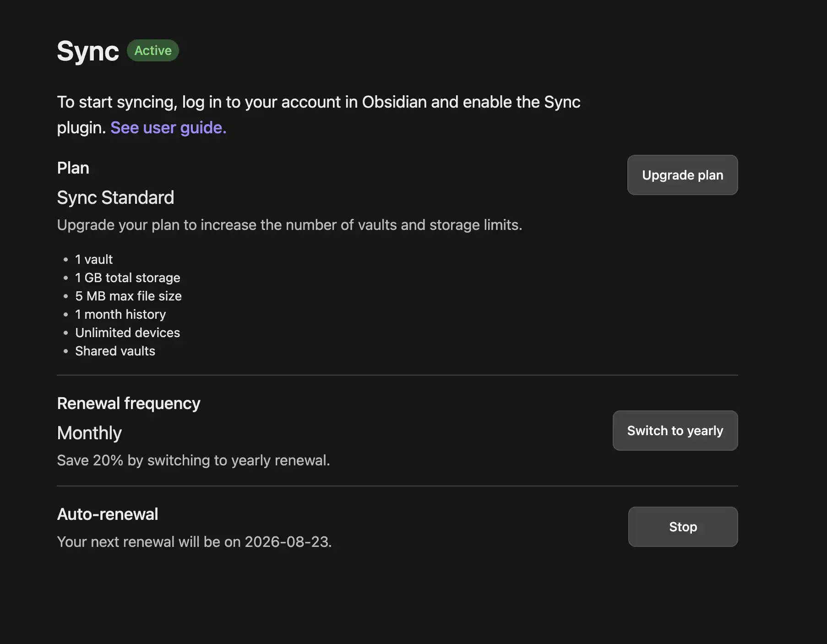Image resolution: width=827 pixels, height=644 pixels.
Task: Click the "Shared vaults" item
Action: click(x=115, y=351)
